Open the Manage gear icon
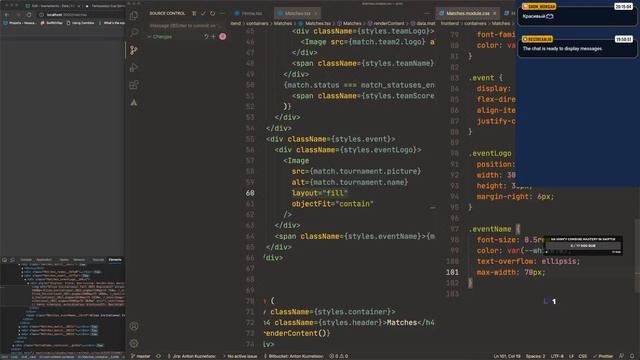The height and width of the screenshot is (360, 640). [134, 344]
